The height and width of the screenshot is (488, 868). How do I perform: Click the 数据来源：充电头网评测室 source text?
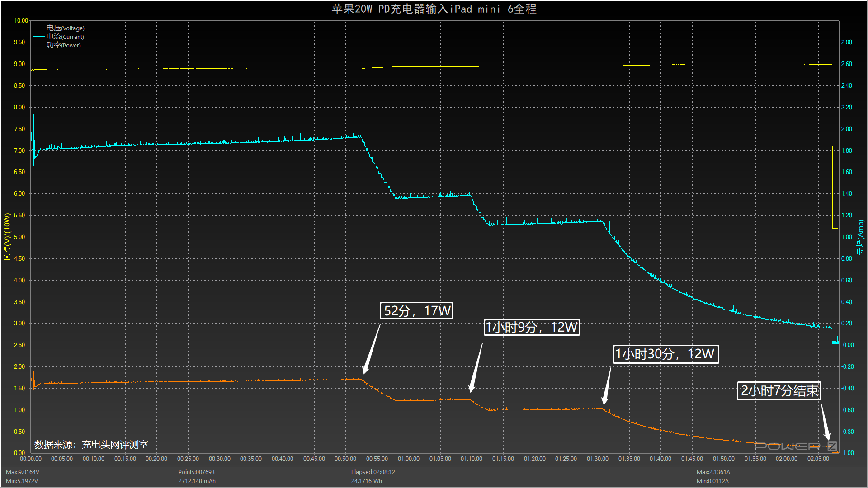pos(91,445)
